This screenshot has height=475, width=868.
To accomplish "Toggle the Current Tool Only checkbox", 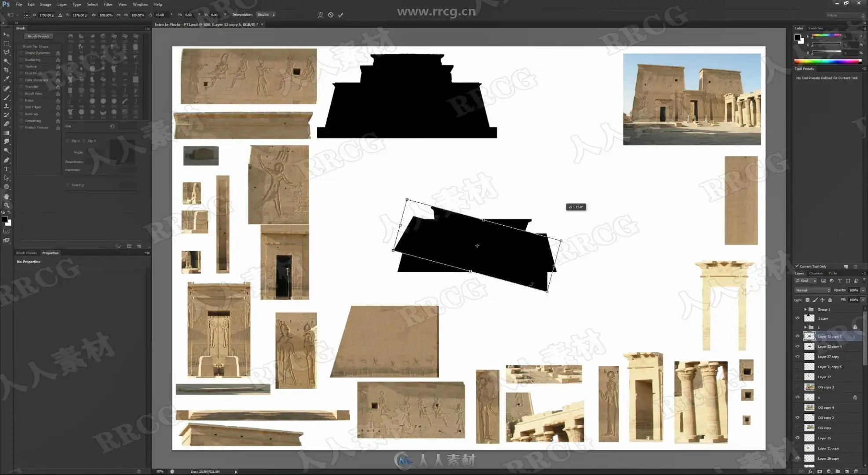I will coord(797,267).
